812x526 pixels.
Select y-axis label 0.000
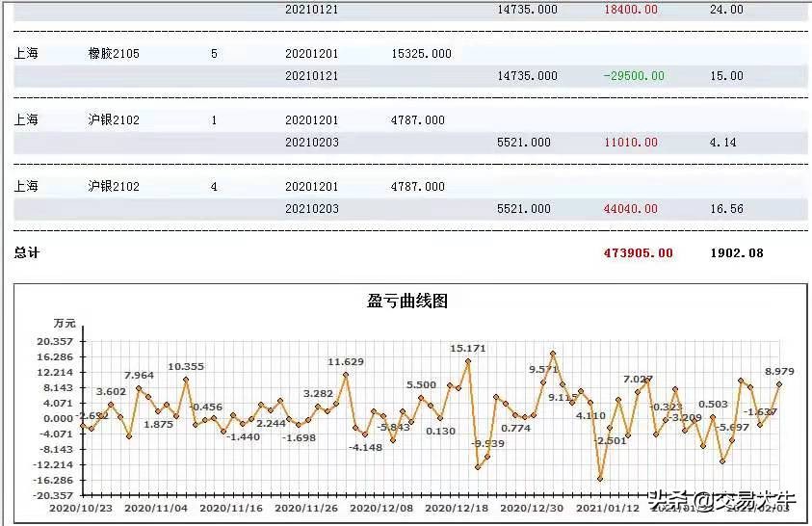tap(59, 419)
